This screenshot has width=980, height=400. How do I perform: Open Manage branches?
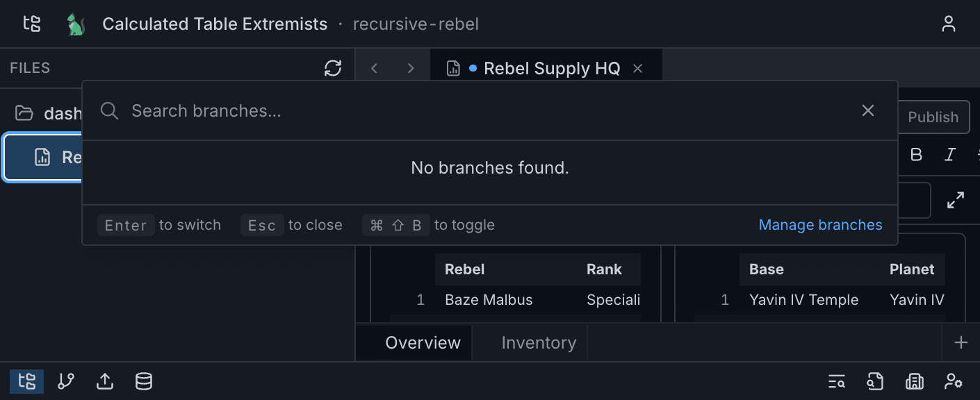point(820,224)
